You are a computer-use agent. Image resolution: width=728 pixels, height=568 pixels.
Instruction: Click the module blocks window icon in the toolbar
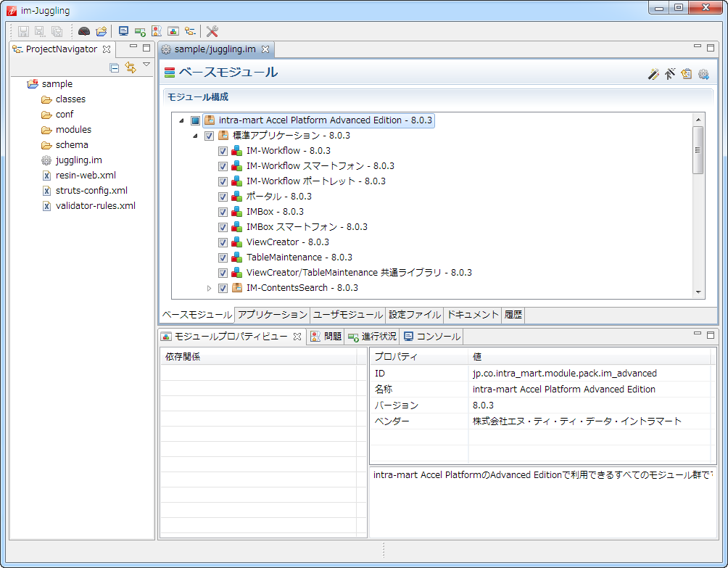pos(173,31)
